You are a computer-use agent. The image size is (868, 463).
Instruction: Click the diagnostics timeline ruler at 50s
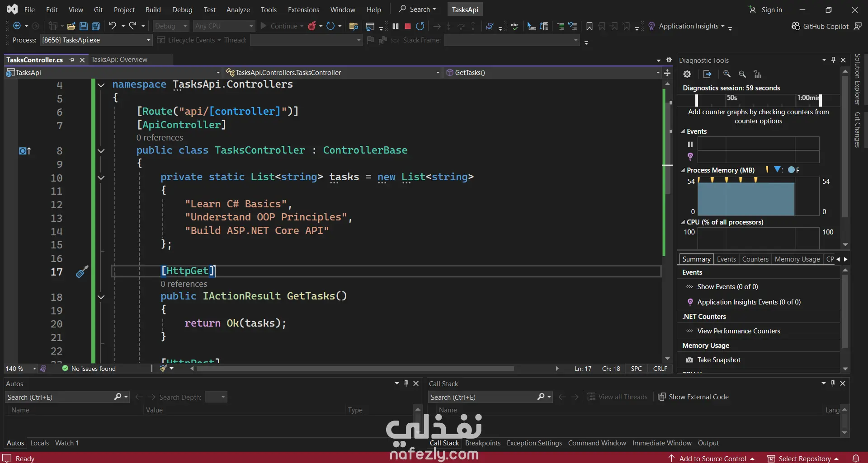732,98
